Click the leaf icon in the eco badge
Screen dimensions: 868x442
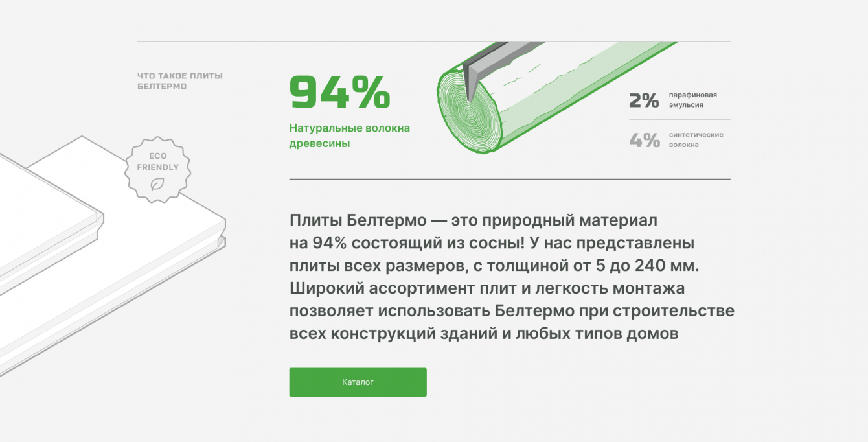(x=157, y=184)
